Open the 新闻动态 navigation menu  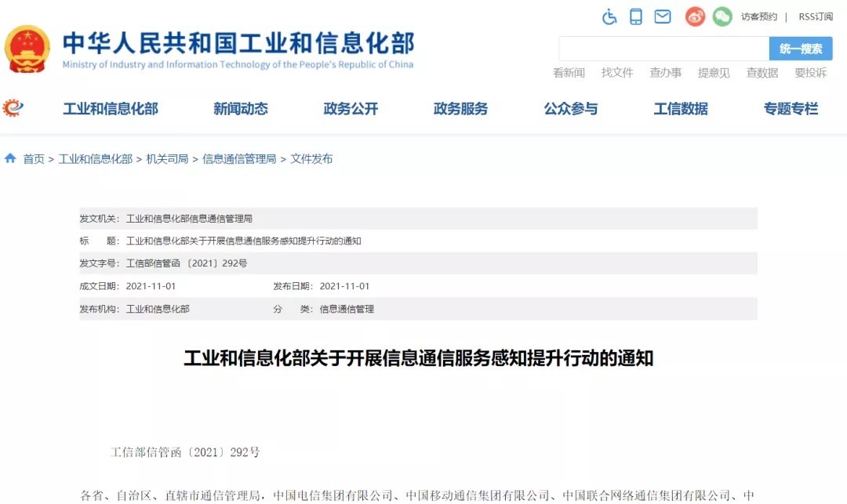coord(241,109)
